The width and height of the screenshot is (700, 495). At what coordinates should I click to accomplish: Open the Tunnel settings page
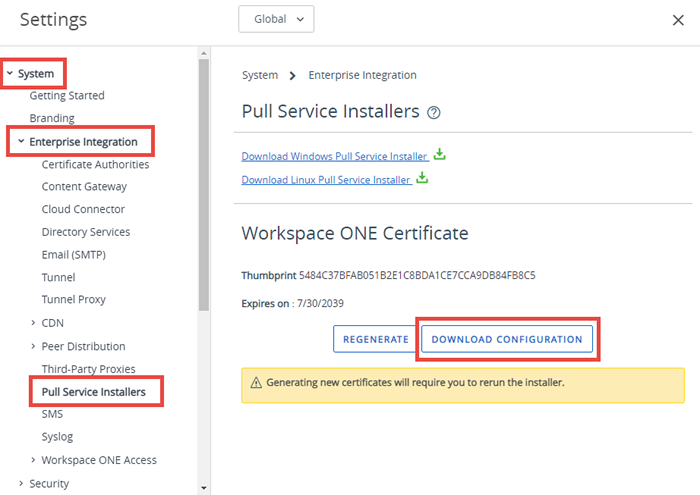coord(58,278)
